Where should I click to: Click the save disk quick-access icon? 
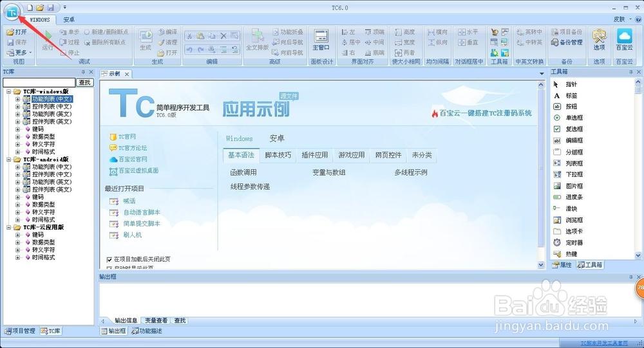pyautogui.click(x=50, y=7)
